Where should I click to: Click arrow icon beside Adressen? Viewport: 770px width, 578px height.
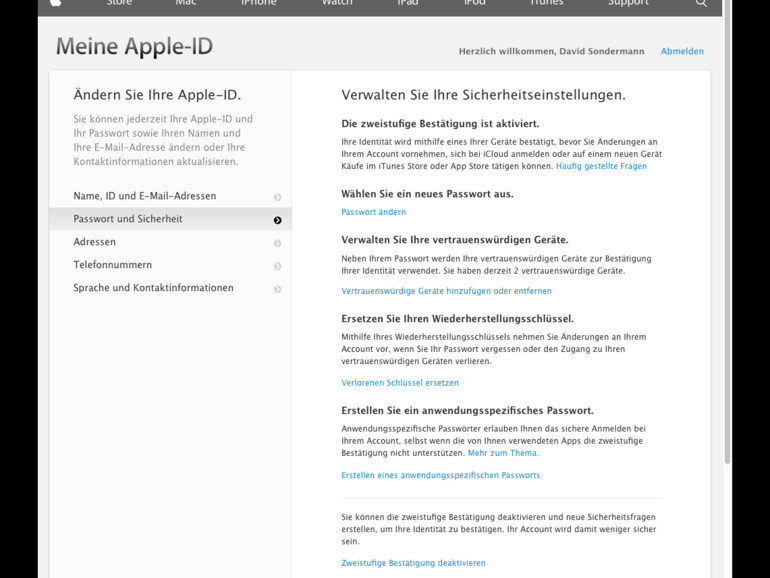pos(277,243)
